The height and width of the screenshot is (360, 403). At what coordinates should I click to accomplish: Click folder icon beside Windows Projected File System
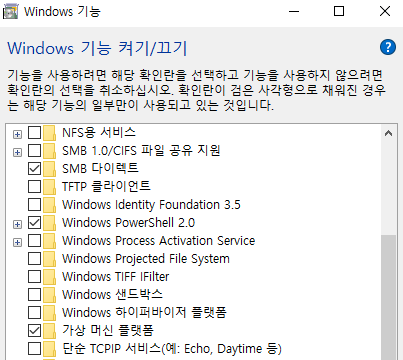coord(49,259)
